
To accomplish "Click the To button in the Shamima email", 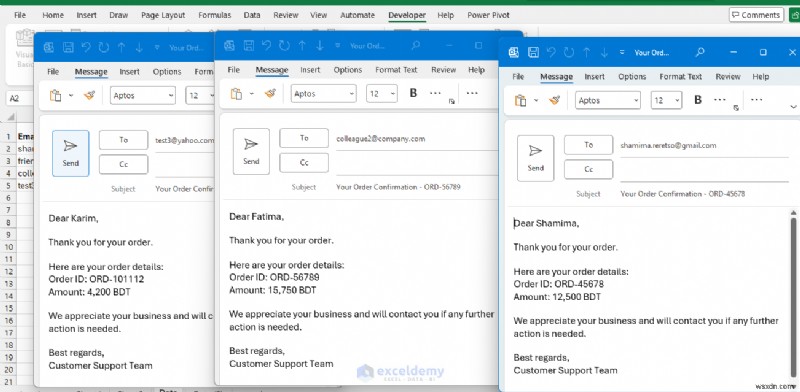I will click(x=588, y=145).
